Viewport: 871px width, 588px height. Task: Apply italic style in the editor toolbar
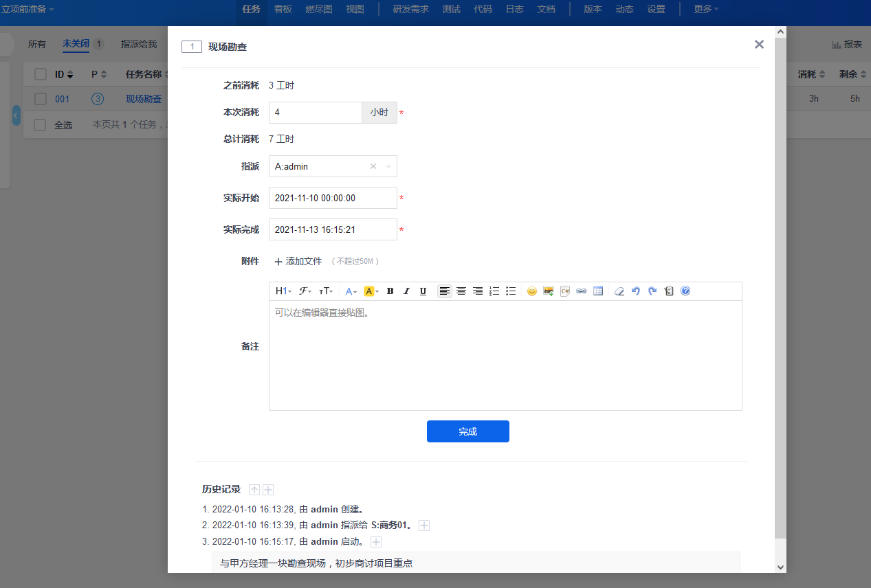pos(406,291)
